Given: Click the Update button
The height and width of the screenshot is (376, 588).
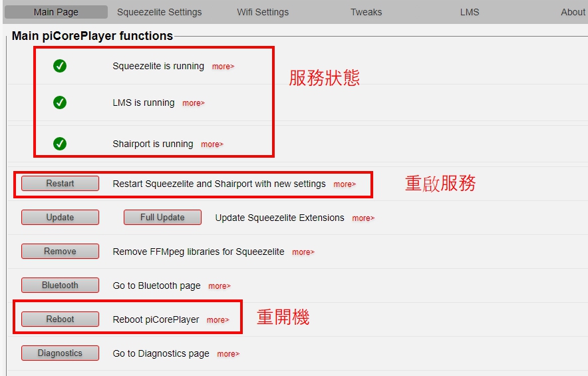Looking at the screenshot, I should coord(60,217).
